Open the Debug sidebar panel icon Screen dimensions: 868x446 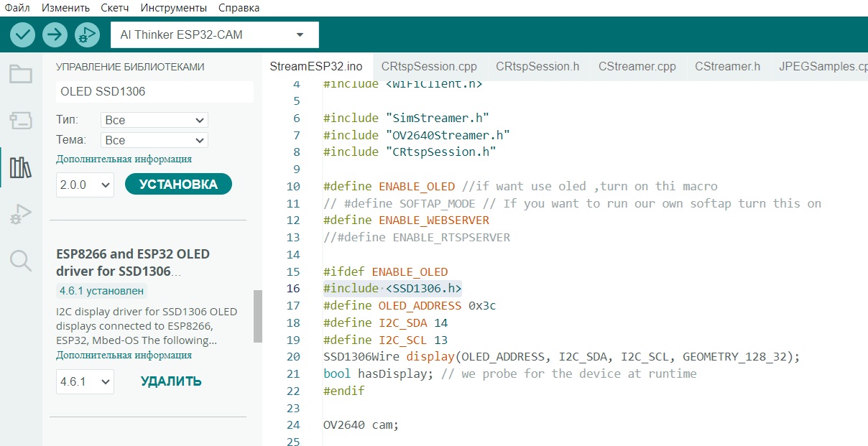point(21,214)
